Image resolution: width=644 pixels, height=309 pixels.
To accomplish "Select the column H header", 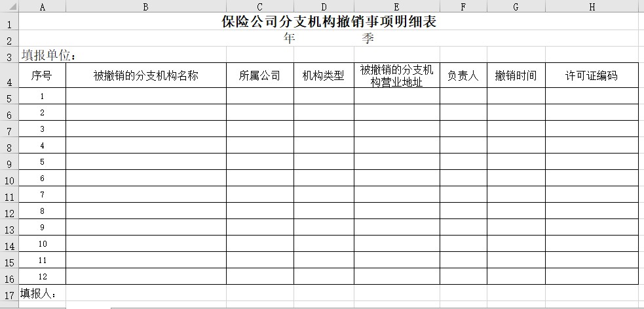I will 592,7.
